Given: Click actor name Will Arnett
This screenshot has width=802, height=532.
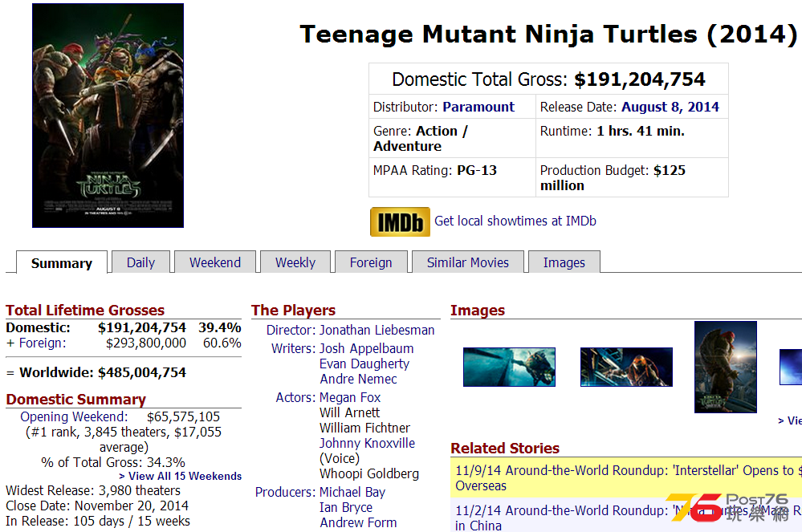Looking at the screenshot, I should coord(349,413).
